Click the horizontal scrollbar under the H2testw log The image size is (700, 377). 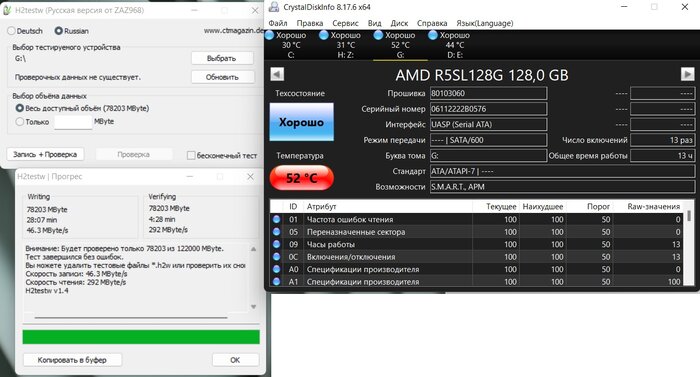tap(131, 318)
